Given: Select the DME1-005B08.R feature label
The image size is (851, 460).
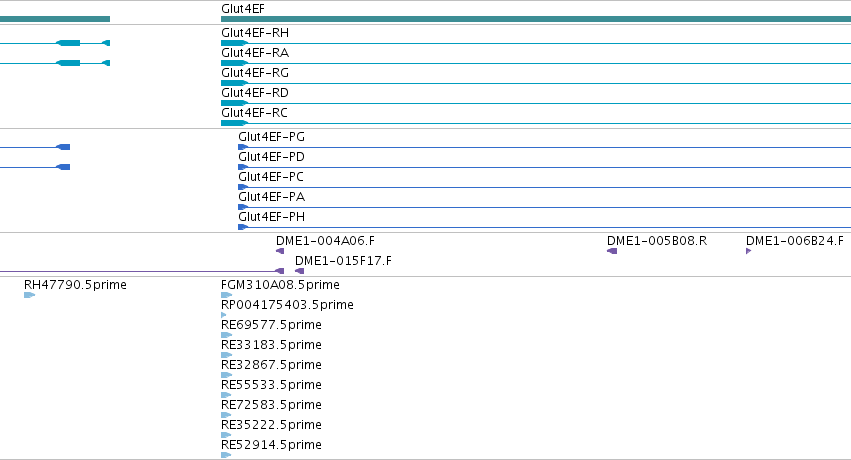Looking at the screenshot, I should [x=657, y=241].
